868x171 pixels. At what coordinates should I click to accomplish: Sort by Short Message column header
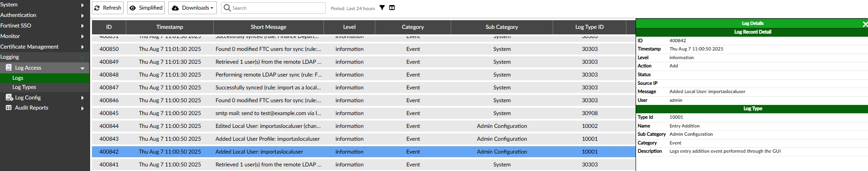tap(269, 27)
